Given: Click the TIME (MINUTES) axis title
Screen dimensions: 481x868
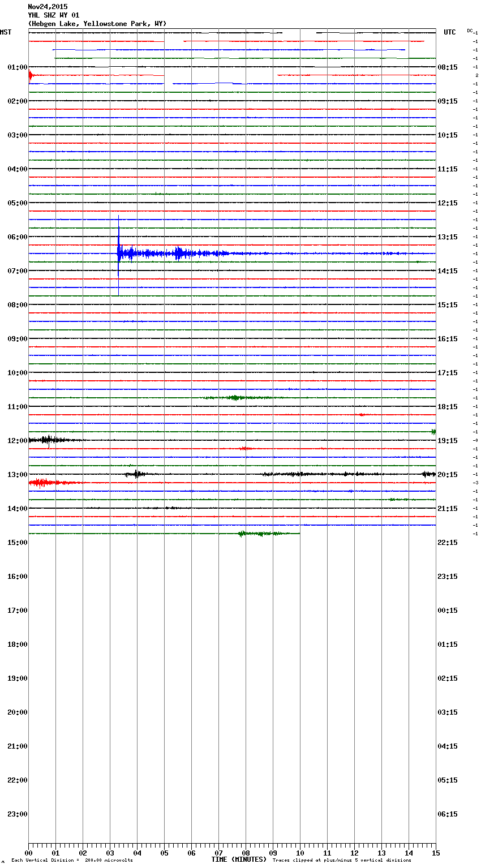Looking at the screenshot, I should (x=239, y=860).
